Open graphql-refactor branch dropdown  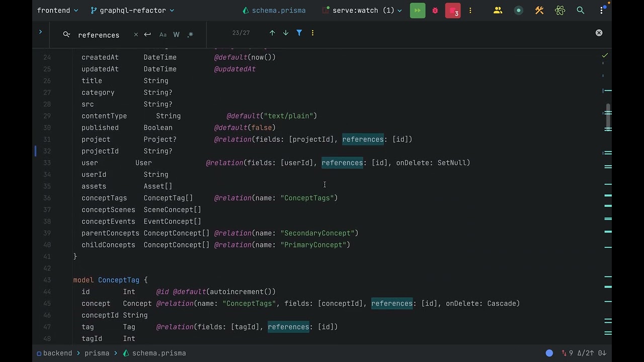point(132,10)
